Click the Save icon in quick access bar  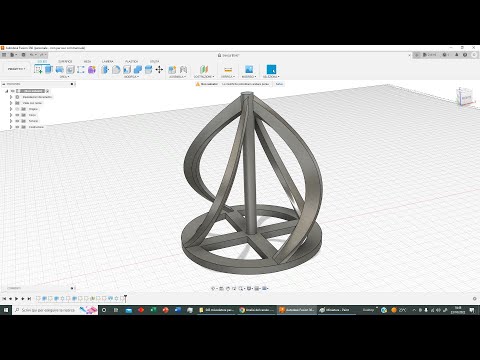point(23,55)
